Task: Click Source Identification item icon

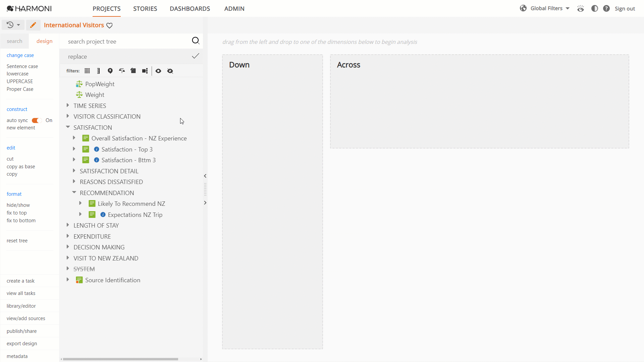Action: [79, 280]
